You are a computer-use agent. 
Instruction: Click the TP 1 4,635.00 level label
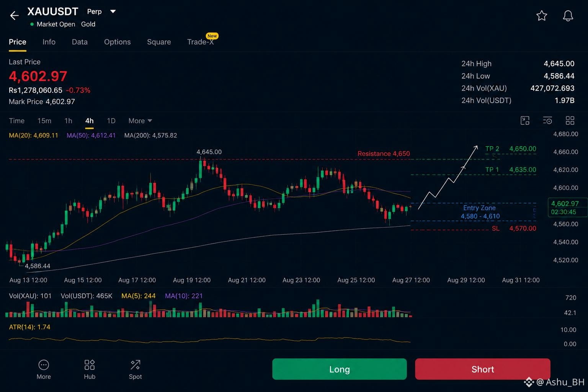point(511,170)
